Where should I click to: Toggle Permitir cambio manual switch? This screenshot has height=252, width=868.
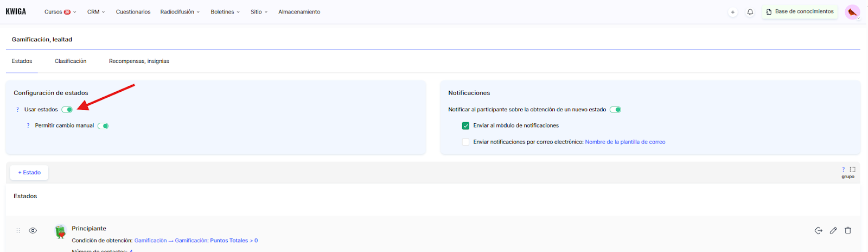tap(103, 126)
